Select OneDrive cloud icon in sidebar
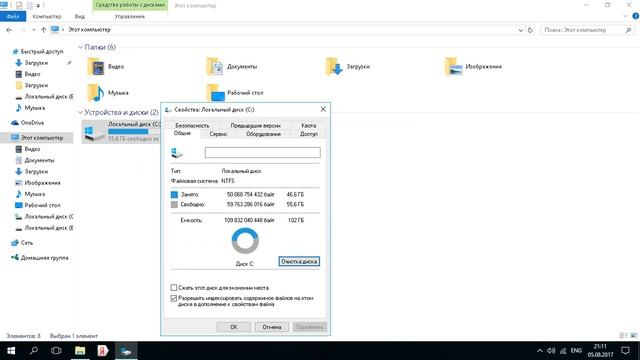Viewport: 640px width, 360px height. (x=15, y=122)
